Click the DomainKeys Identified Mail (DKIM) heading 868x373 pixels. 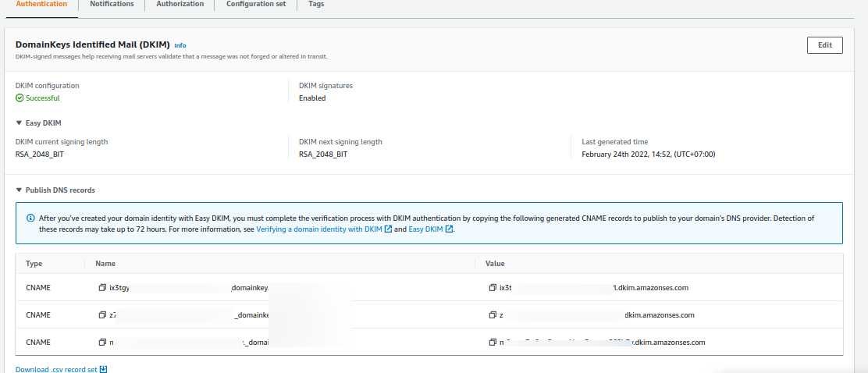coord(92,44)
